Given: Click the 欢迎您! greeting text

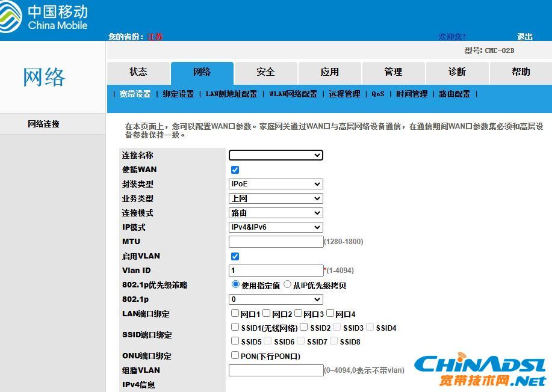Looking at the screenshot, I should coord(452,37).
